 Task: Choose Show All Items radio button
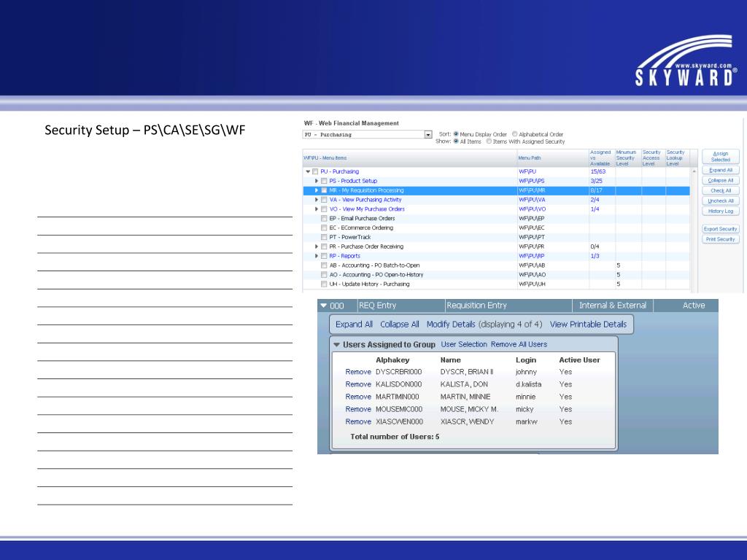456,141
